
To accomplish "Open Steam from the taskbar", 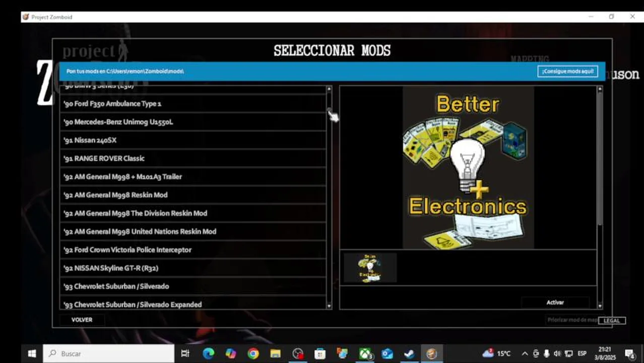I will point(409,353).
